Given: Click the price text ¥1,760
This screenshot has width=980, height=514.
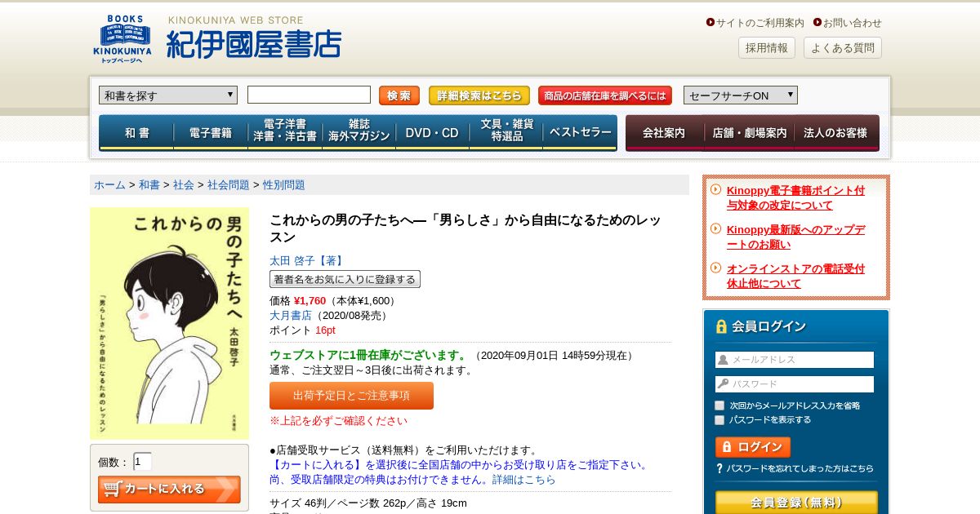Looking at the screenshot, I should point(310,301).
